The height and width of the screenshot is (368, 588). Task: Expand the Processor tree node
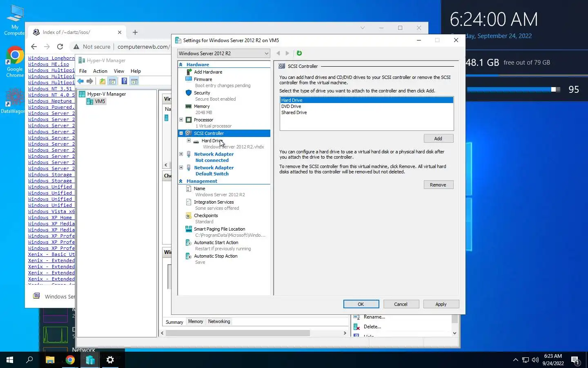point(181,120)
